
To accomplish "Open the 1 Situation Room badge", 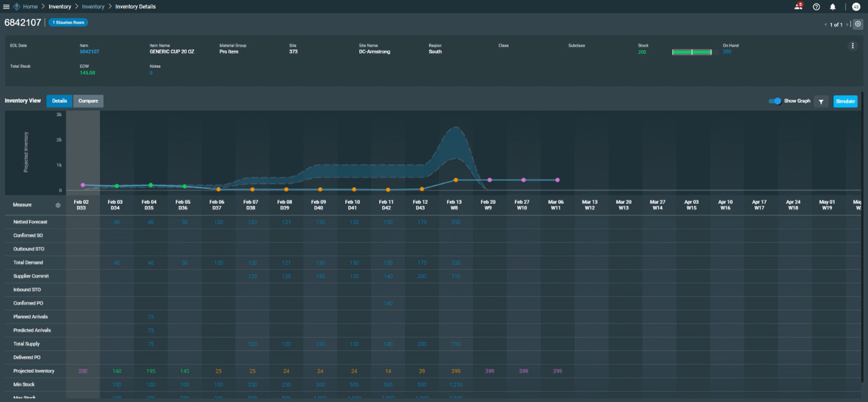I will click(68, 23).
